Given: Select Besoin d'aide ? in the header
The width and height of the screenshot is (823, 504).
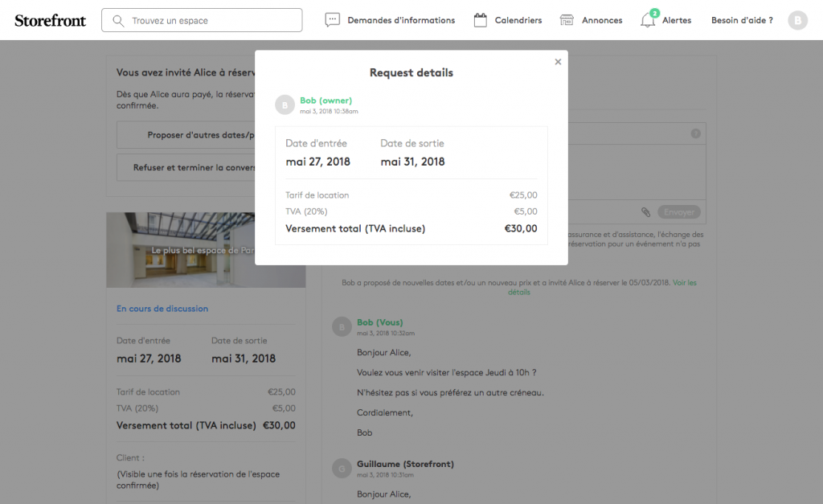Looking at the screenshot, I should click(x=742, y=20).
